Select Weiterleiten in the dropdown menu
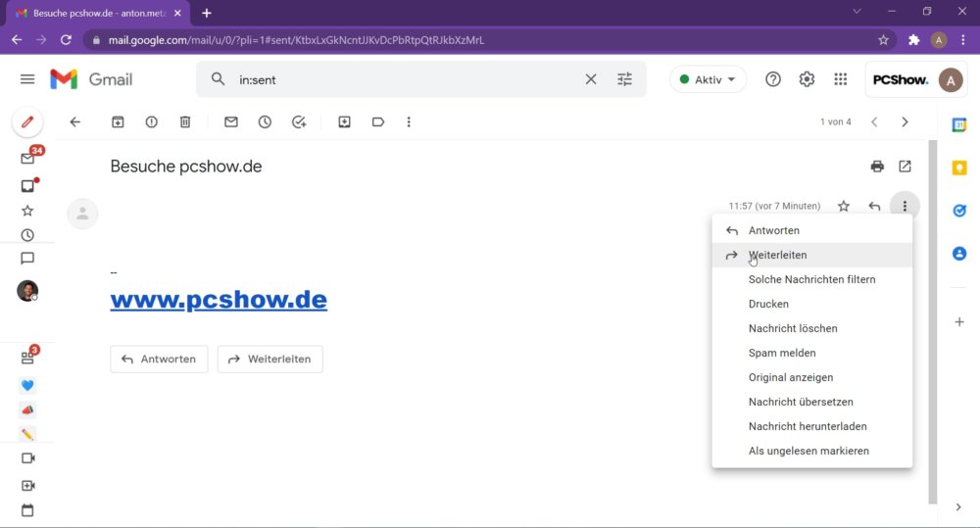Image resolution: width=980 pixels, height=528 pixels. tap(811, 255)
